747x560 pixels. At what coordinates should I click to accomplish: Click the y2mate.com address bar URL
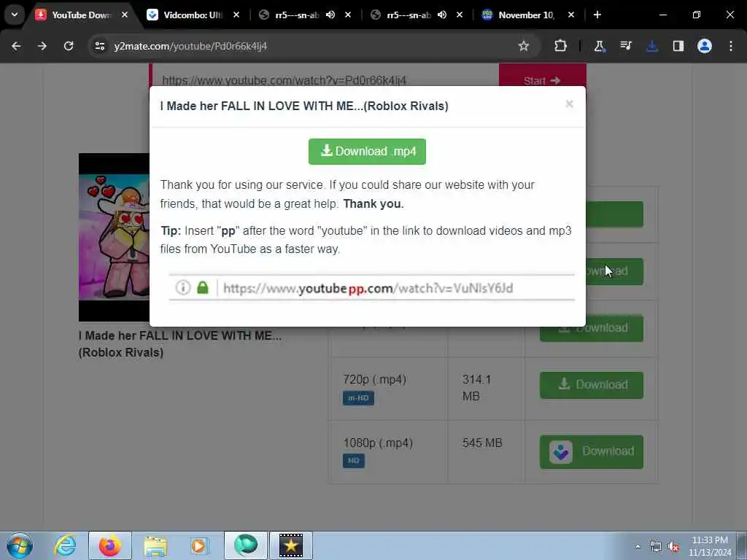(x=190, y=46)
